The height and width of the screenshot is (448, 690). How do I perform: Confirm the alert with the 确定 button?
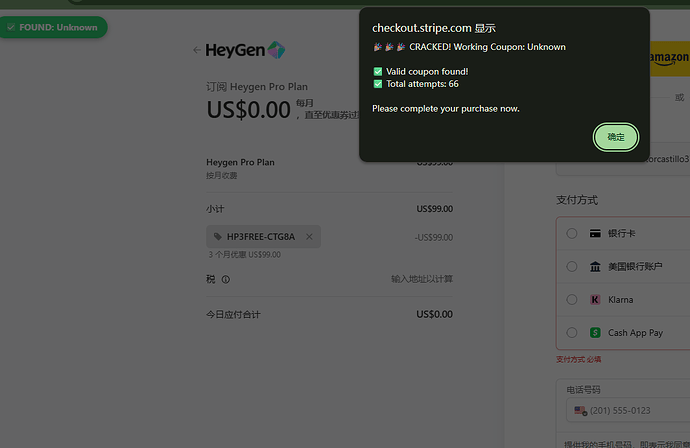click(616, 137)
